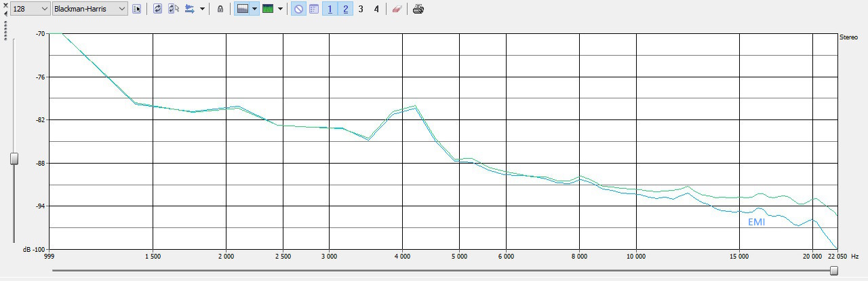Click the -70 dB axis label

(41, 34)
